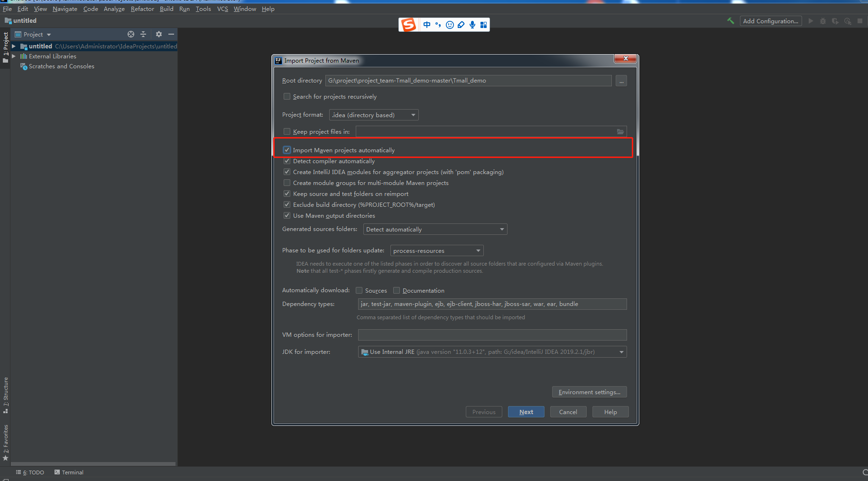Open the File menu
Screen dimensions: 868x481
click(x=8, y=9)
